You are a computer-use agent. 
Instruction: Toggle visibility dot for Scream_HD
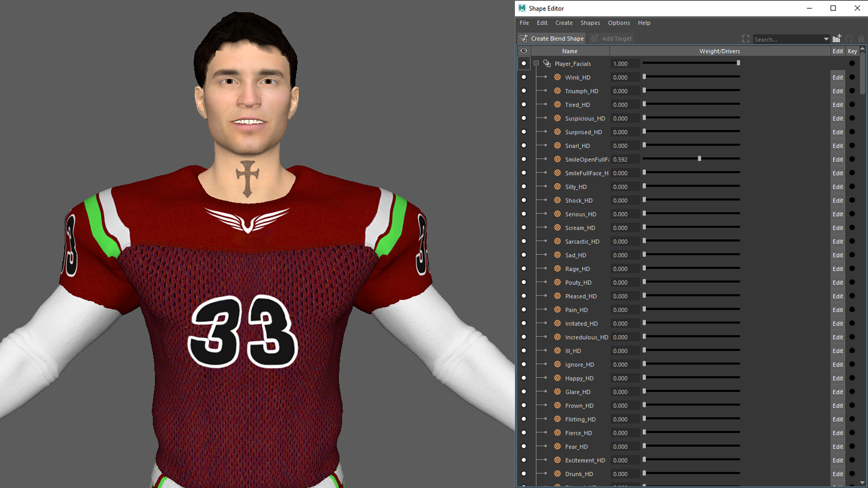click(524, 228)
